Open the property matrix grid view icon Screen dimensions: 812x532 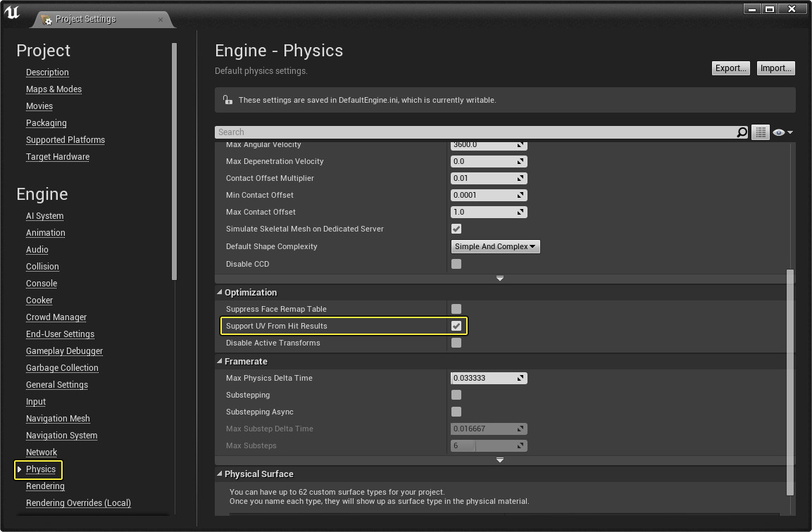[760, 132]
